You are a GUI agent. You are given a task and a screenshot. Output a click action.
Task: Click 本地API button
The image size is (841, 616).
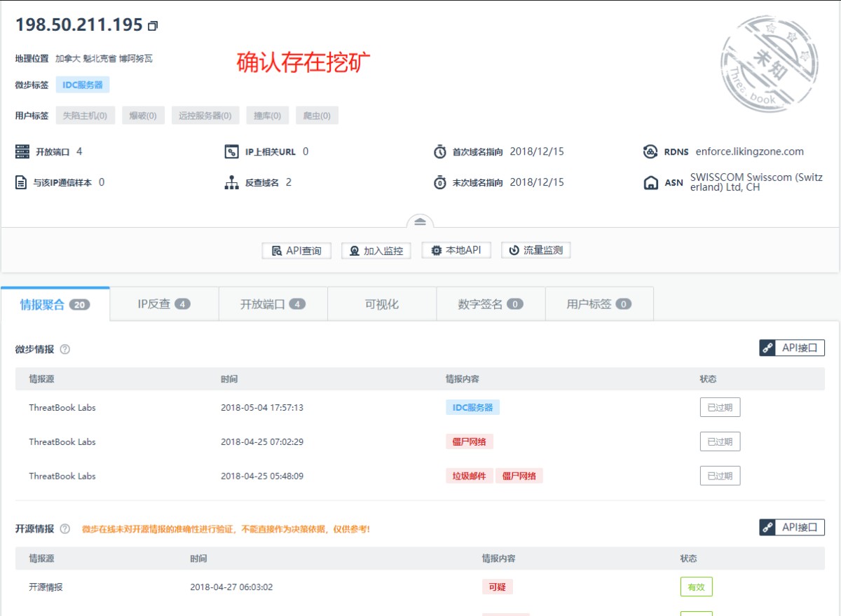tap(456, 250)
